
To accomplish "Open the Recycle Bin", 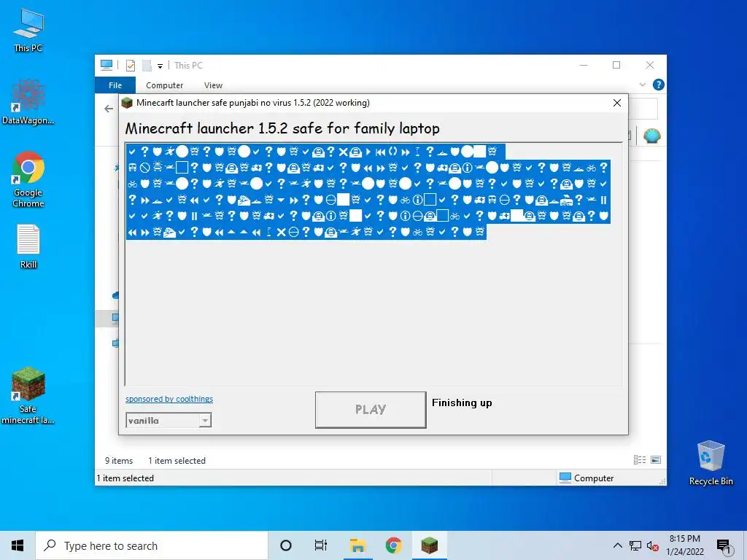I will coord(711,463).
